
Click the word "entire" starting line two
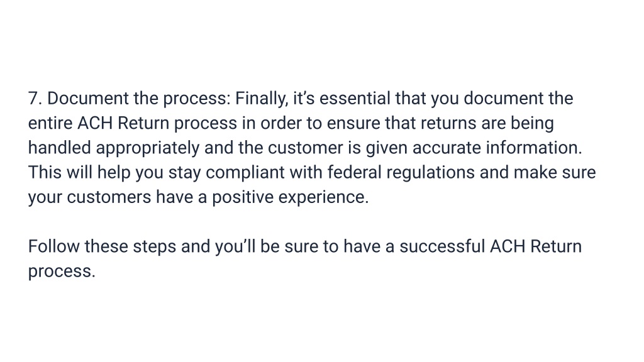(50, 123)
